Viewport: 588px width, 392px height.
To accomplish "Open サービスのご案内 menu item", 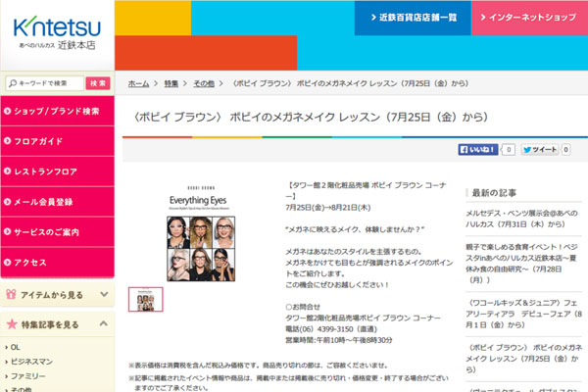I will 58,232.
